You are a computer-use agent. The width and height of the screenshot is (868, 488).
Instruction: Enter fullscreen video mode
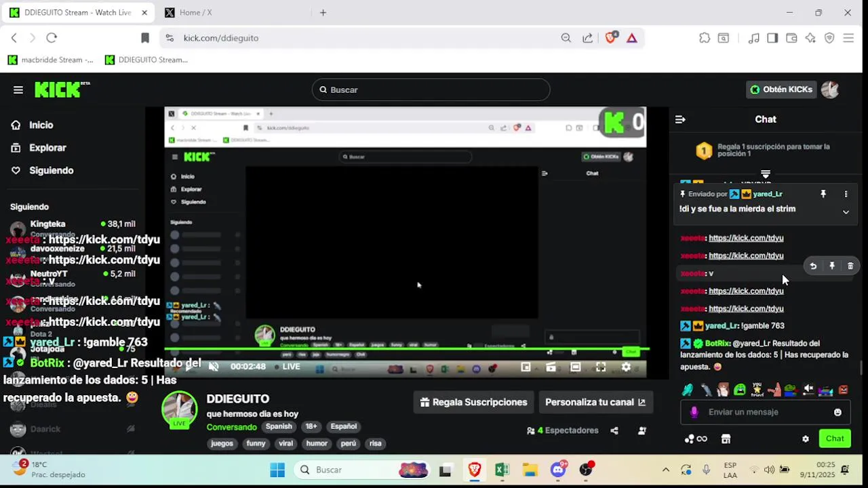601,367
